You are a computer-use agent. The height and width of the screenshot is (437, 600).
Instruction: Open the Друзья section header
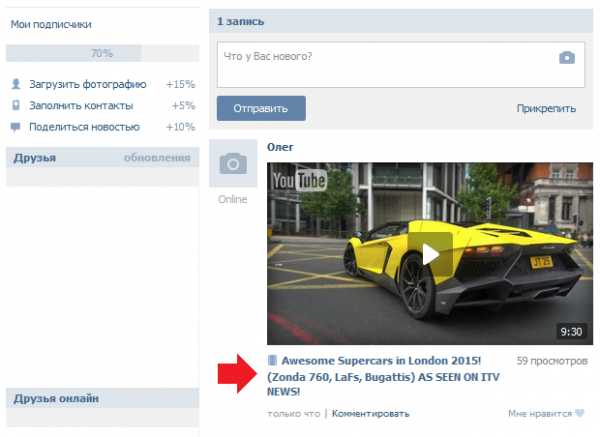pyautogui.click(x=35, y=158)
